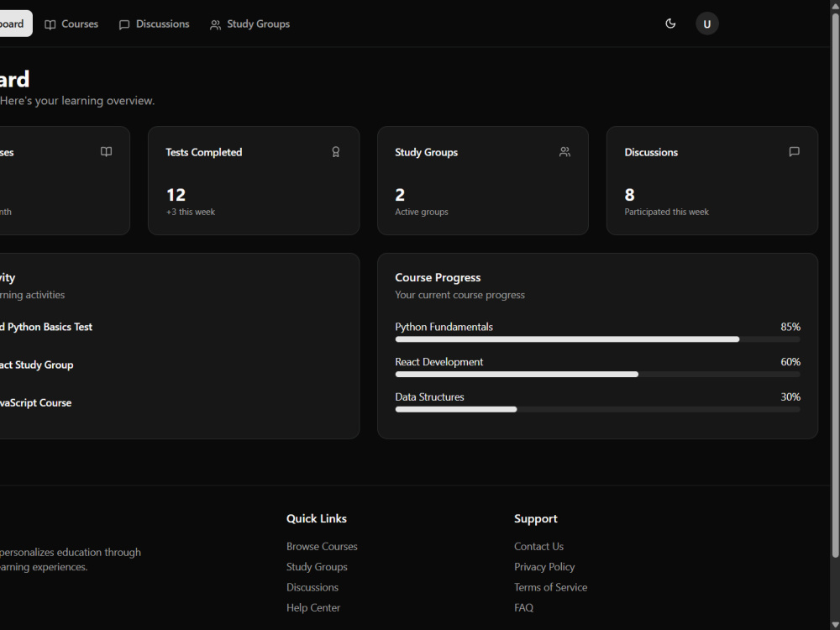Click the 'Course Progress' heading
This screenshot has height=630, width=840.
tap(438, 277)
